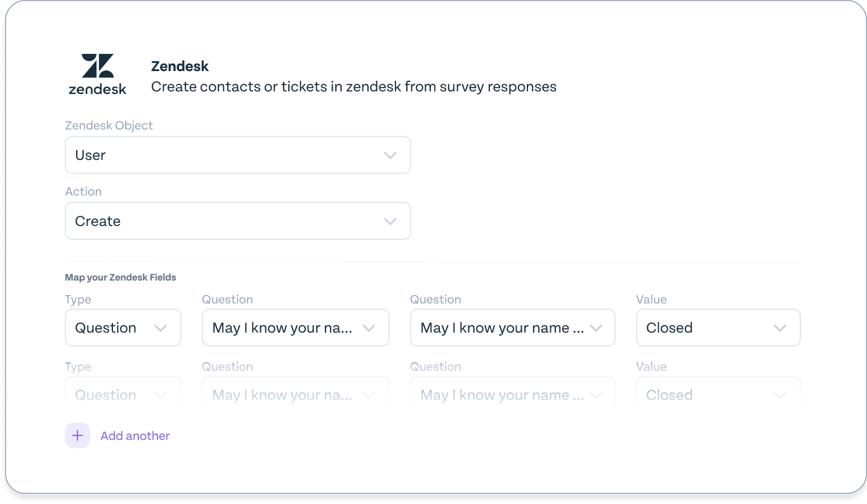Click chevron in first row narrow question dropdown
Screen dimensions: 867x504
click(369, 328)
